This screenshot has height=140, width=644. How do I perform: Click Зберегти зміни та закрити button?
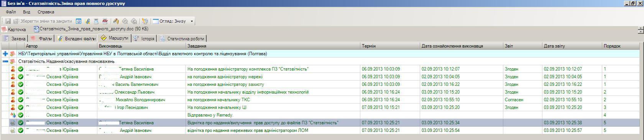click(43, 21)
